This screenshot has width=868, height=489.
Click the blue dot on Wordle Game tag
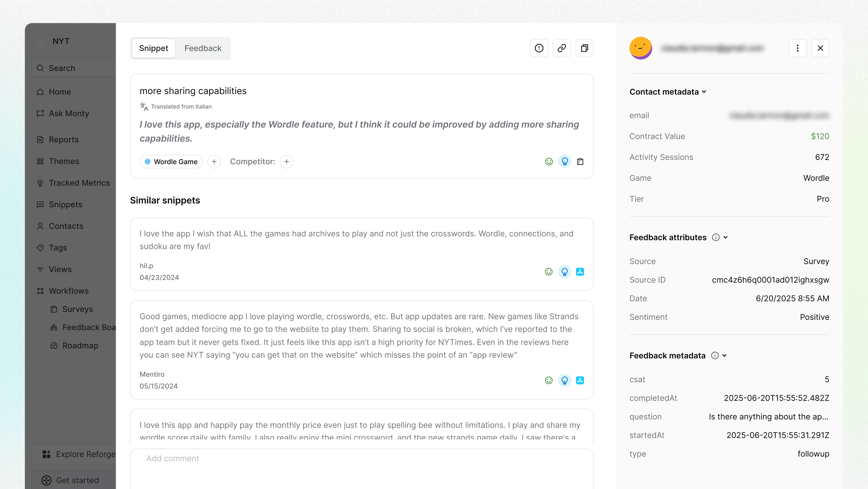tap(148, 162)
